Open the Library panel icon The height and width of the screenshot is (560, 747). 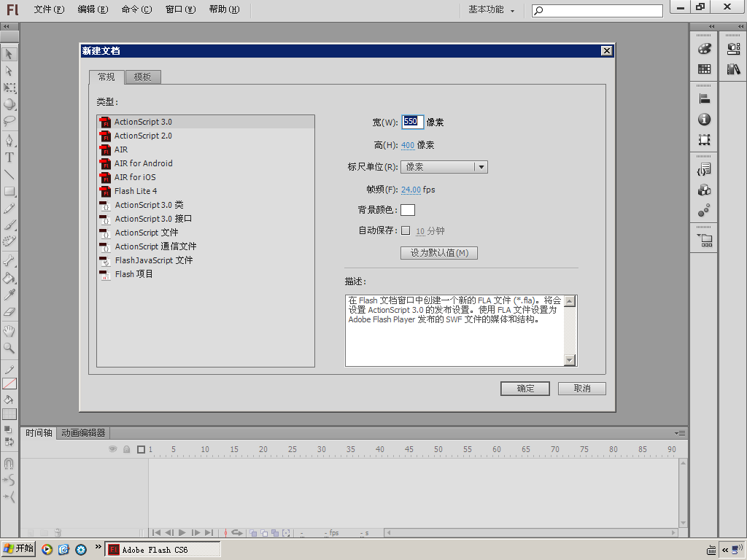click(734, 69)
